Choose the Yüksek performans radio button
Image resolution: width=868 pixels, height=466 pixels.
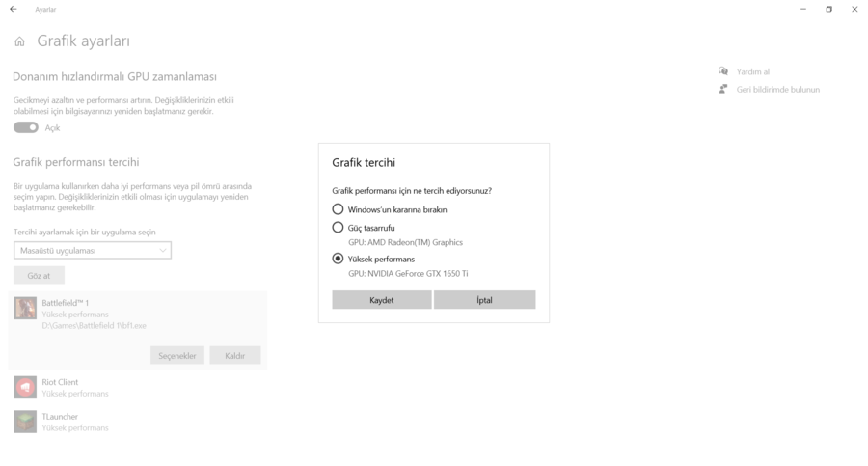point(338,259)
